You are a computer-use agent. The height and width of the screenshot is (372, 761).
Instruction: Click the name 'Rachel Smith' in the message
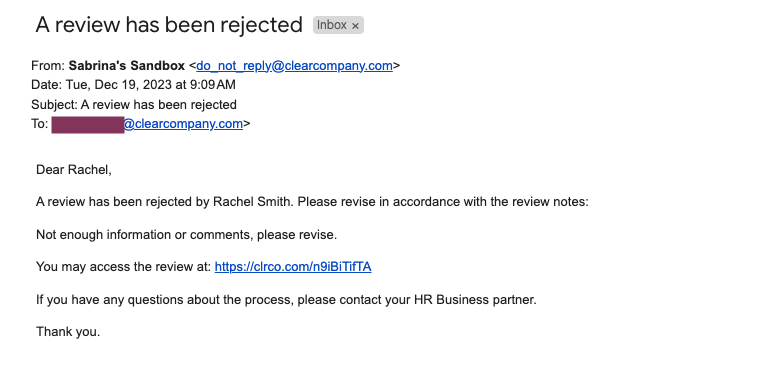253,202
